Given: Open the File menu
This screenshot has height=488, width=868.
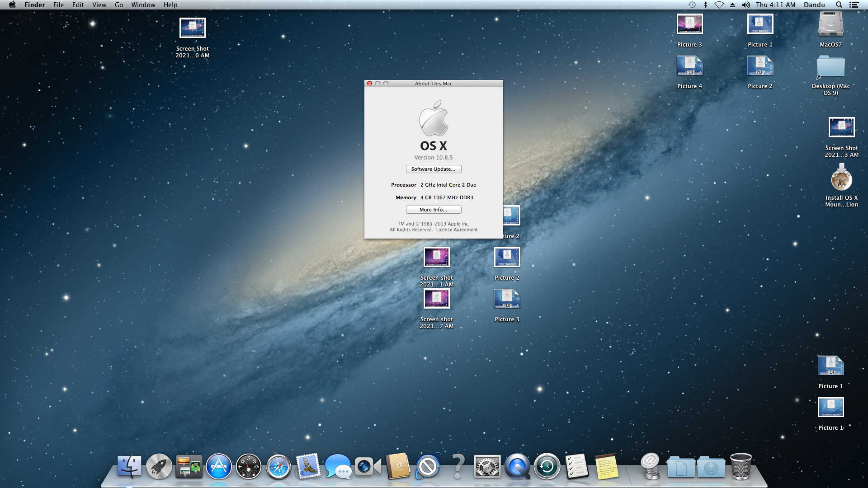Looking at the screenshot, I should (58, 5).
